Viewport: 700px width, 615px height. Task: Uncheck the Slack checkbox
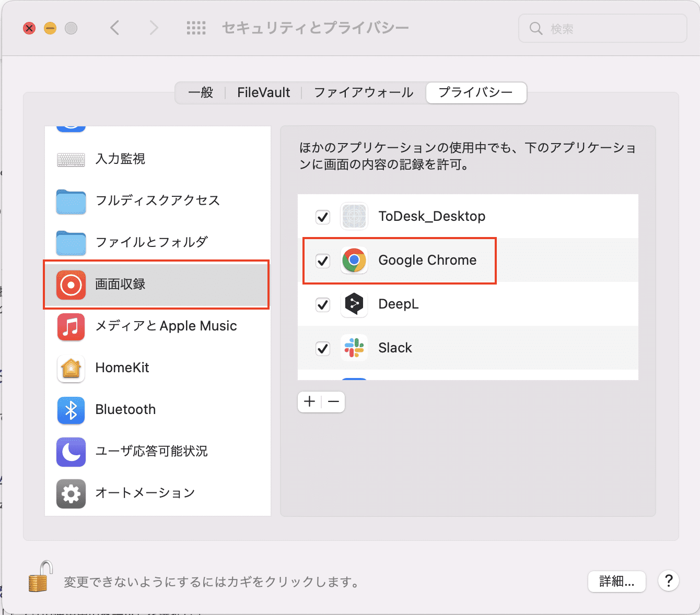click(323, 348)
